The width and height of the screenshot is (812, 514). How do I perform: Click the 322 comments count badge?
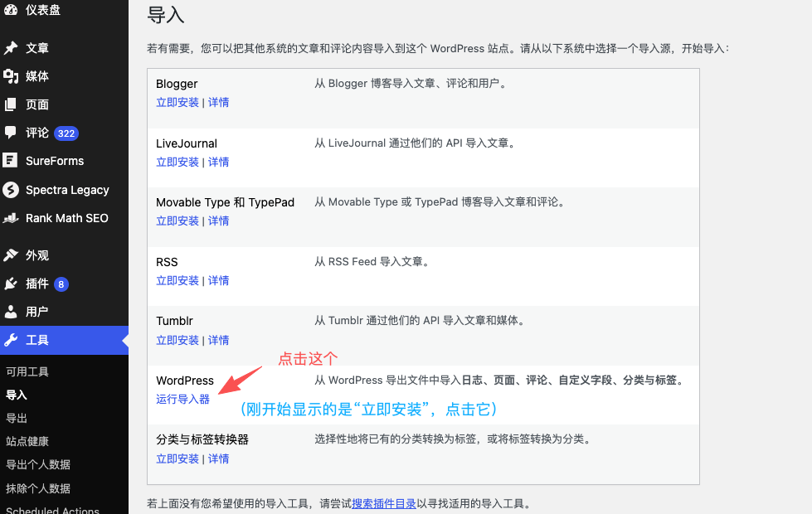click(x=66, y=133)
